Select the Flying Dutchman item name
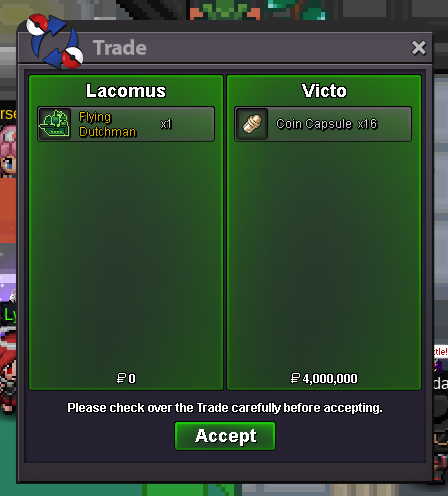Image resolution: width=448 pixels, height=496 pixels. 107,124
